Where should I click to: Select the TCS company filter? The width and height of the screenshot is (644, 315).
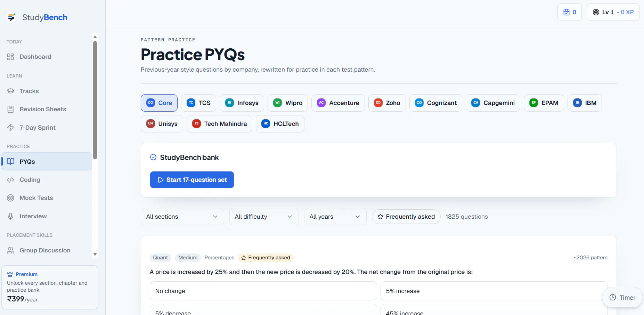click(199, 103)
